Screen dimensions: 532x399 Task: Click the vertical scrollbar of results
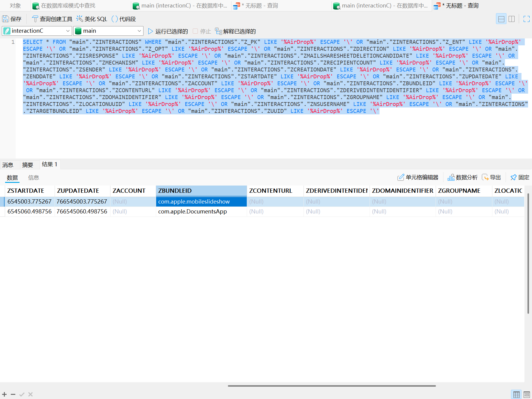(528, 254)
